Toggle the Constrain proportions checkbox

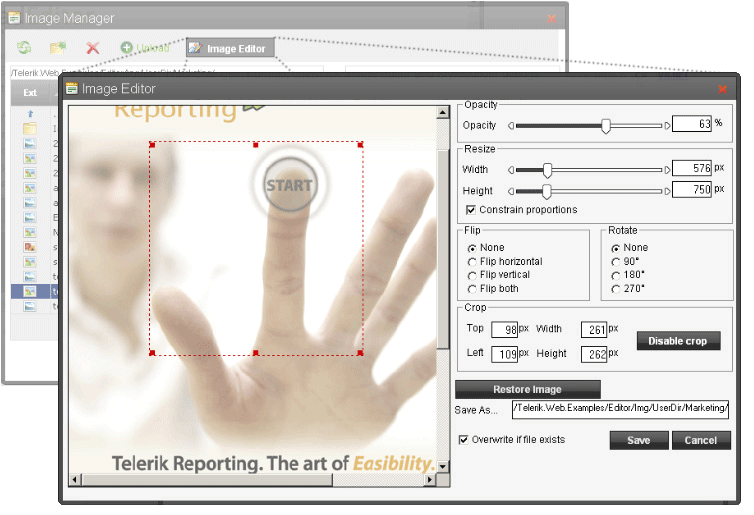(471, 210)
